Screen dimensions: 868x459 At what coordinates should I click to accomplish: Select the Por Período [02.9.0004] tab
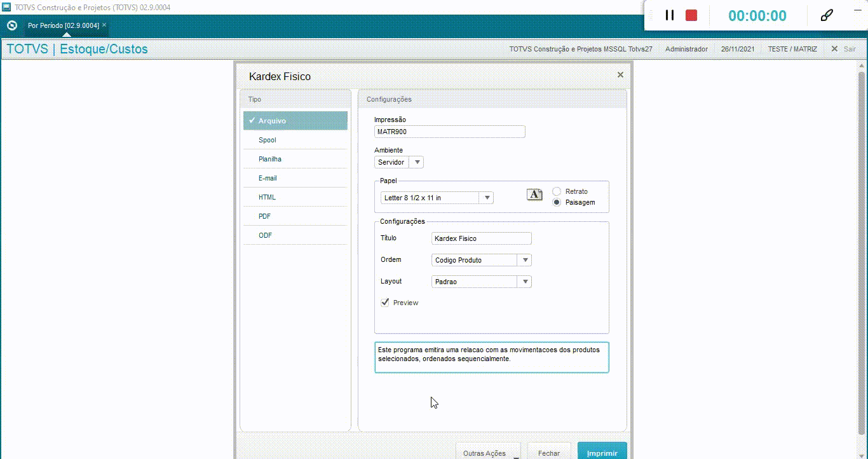pyautogui.click(x=64, y=25)
